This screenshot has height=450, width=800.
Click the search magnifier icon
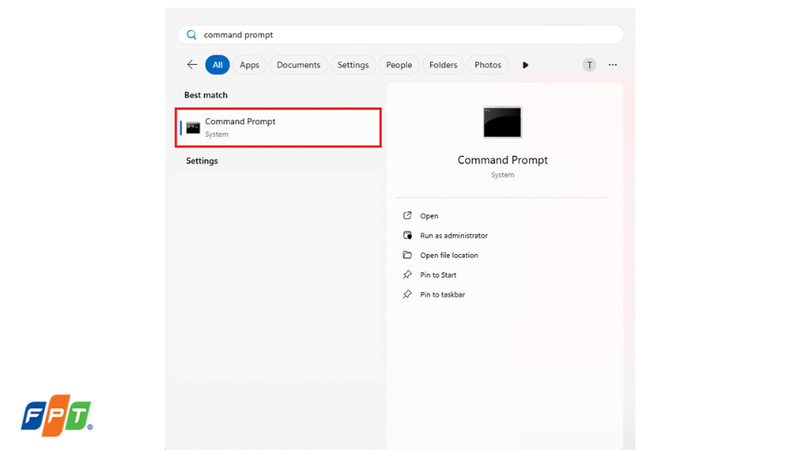191,35
